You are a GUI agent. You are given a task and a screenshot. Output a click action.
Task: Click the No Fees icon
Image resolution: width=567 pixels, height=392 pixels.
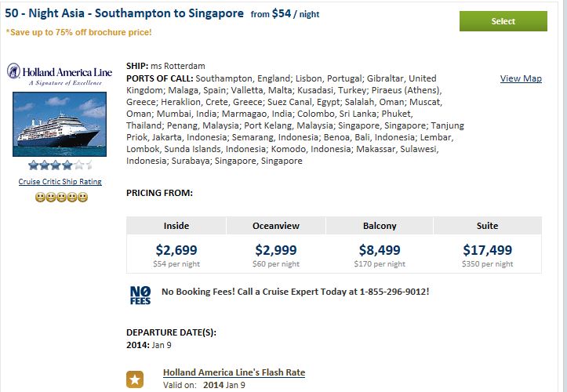click(140, 296)
